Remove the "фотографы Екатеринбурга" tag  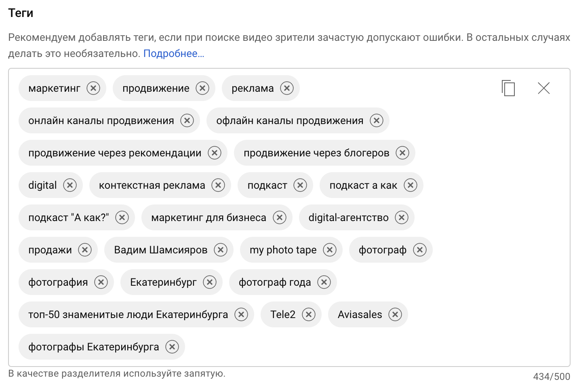point(172,347)
